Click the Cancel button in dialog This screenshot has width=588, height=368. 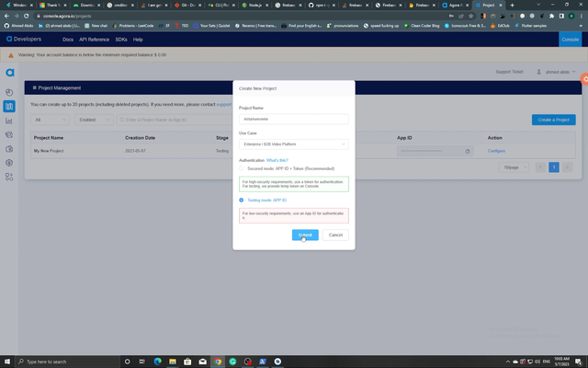point(335,236)
